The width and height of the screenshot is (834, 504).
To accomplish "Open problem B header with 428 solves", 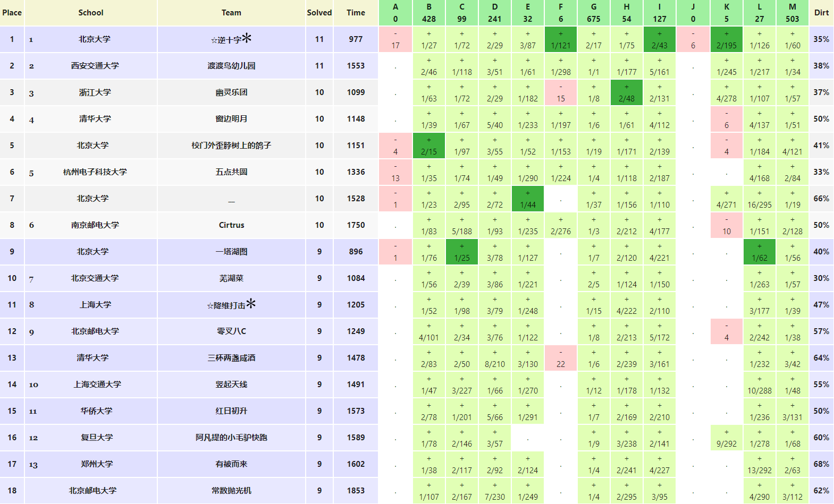I will click(428, 13).
